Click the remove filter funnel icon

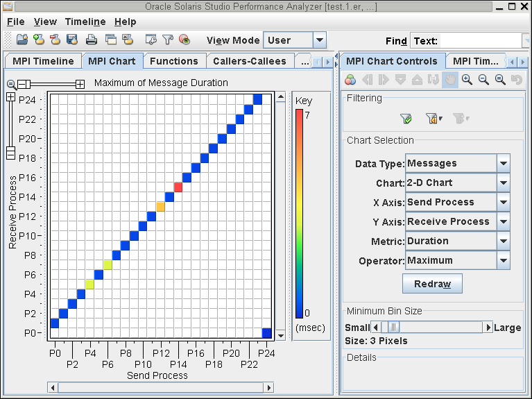click(x=431, y=119)
